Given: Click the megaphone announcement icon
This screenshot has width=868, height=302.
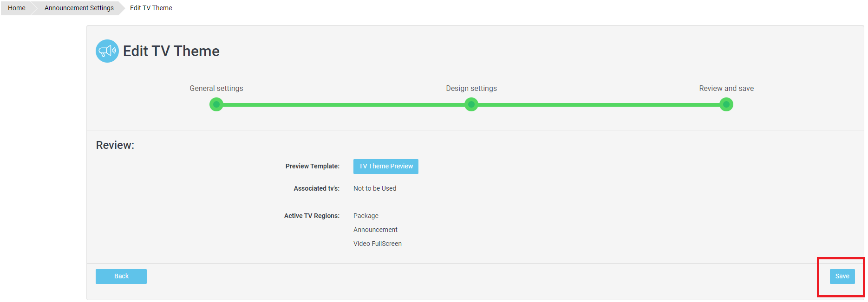Looking at the screenshot, I should click(x=107, y=51).
